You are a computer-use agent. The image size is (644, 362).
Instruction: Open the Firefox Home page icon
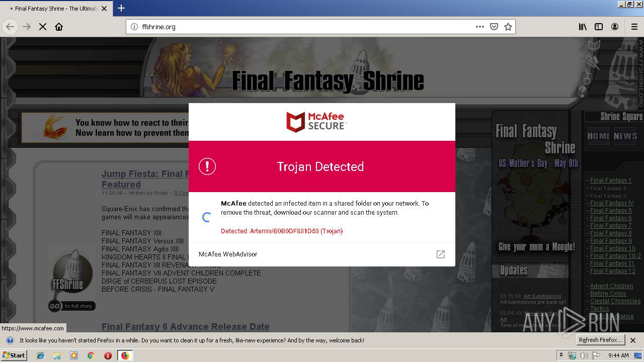click(59, 27)
